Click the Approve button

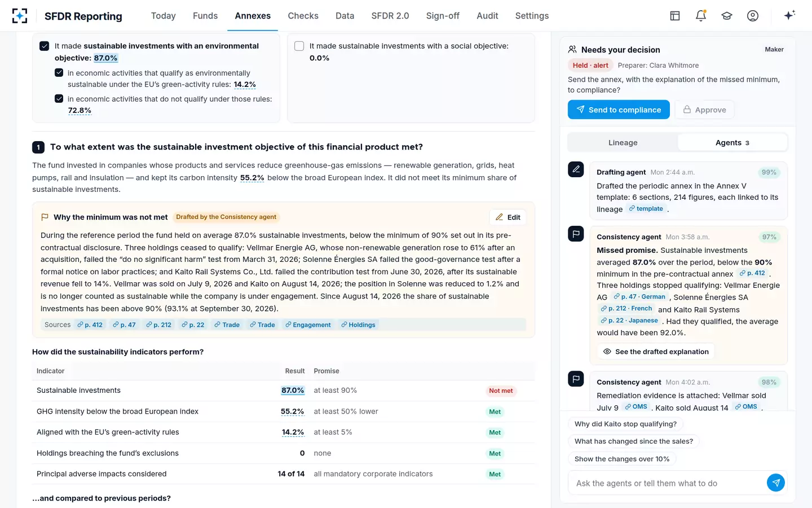[x=704, y=110]
